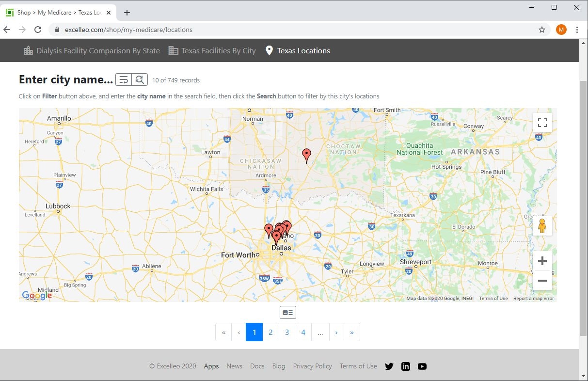Open Blog footer link
The image size is (588, 381).
pyautogui.click(x=279, y=366)
